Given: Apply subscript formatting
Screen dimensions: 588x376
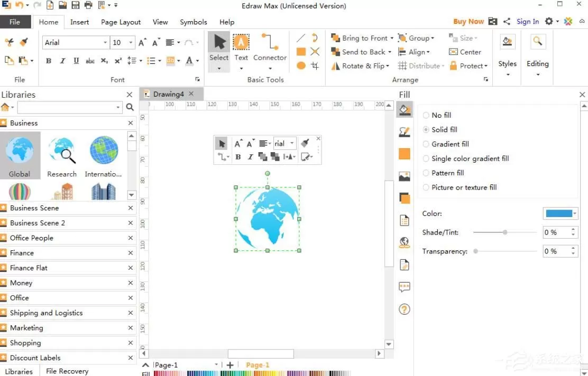Looking at the screenshot, I should 105,61.
